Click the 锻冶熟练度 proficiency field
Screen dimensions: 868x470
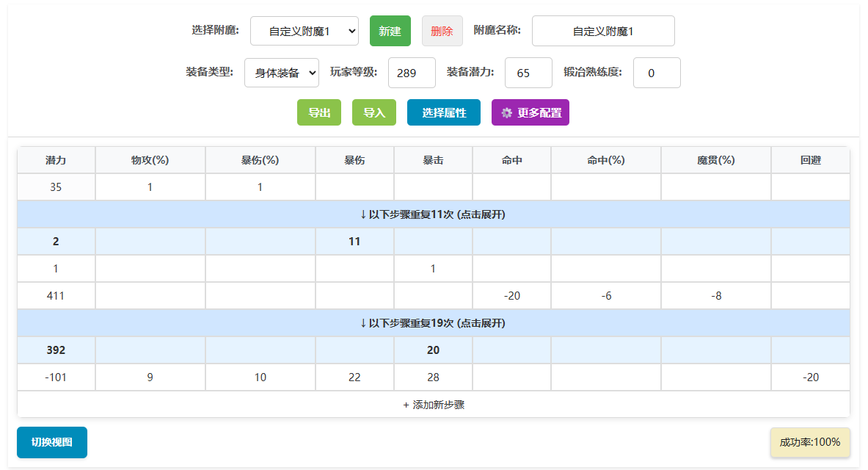coord(657,73)
